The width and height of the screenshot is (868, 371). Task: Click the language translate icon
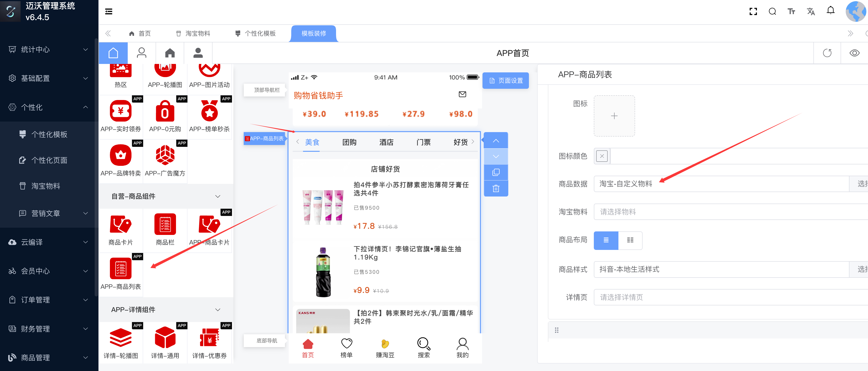811,12
